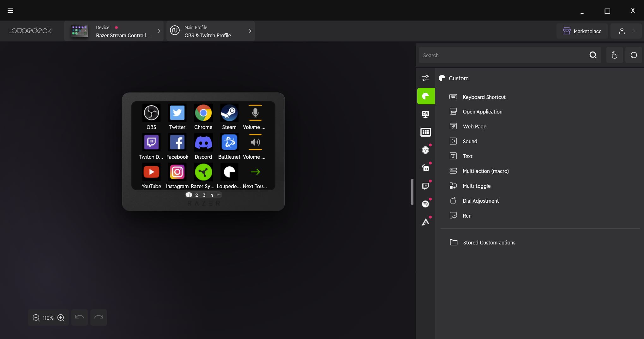Open the keypad grid sidebar tab
This screenshot has width=644, height=339.
pyautogui.click(x=425, y=132)
